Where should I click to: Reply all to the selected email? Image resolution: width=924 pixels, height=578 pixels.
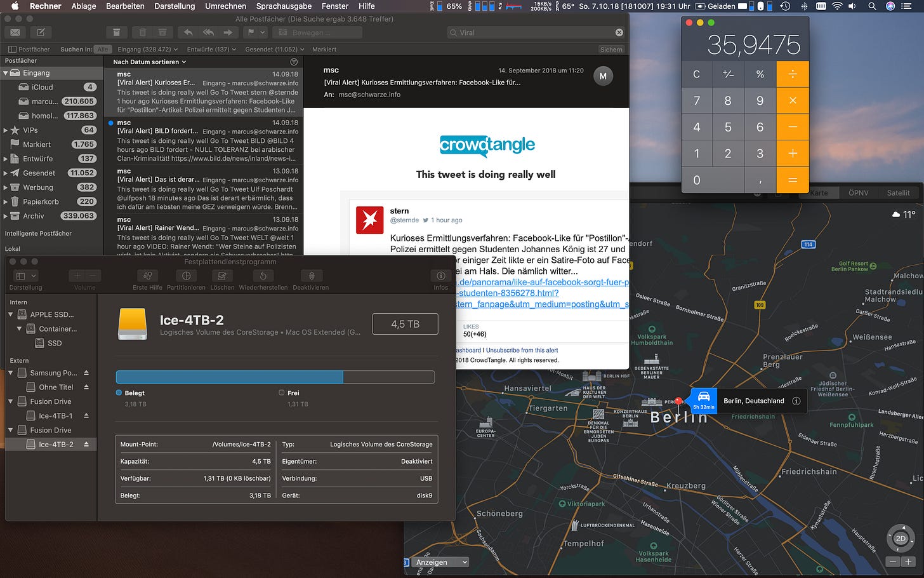208,32
